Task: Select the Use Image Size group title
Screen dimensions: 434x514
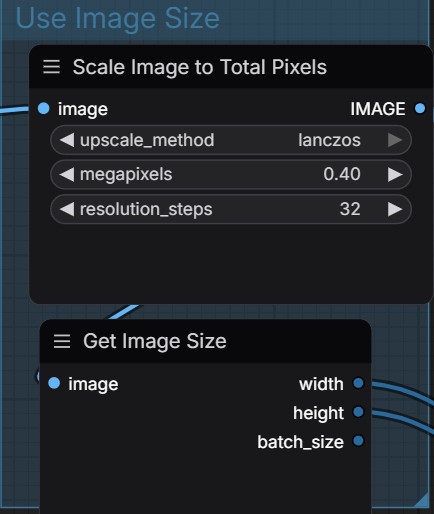Action: (x=118, y=19)
